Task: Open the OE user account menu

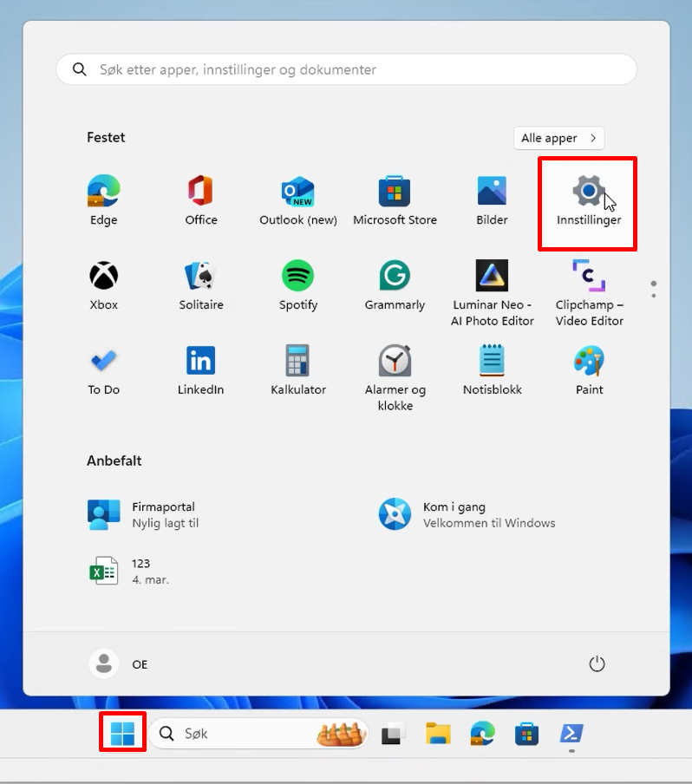Action: click(119, 664)
